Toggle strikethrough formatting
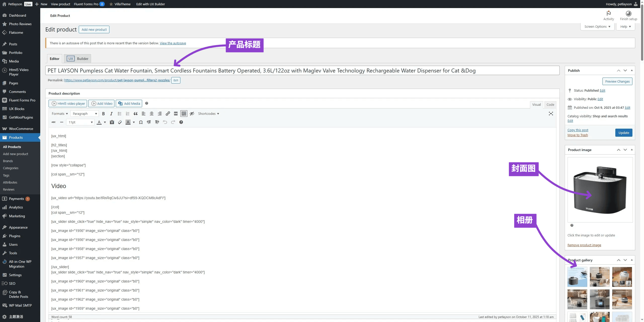The image size is (644, 322). 54,122
